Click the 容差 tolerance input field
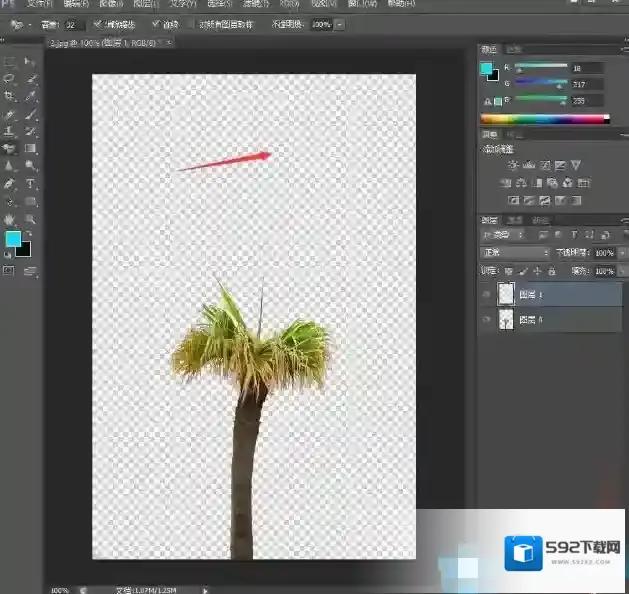629x594 pixels. (x=74, y=25)
